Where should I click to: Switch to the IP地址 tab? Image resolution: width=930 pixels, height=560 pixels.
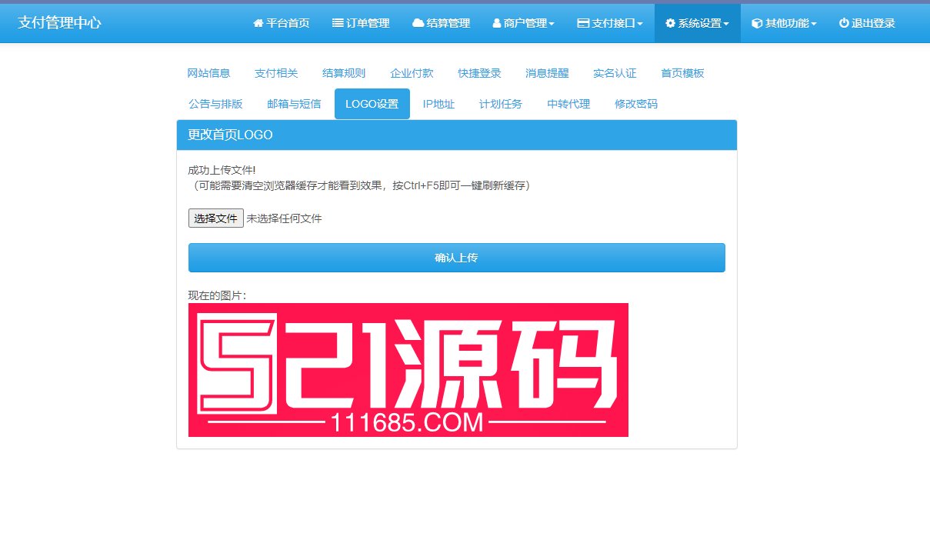[x=438, y=104]
